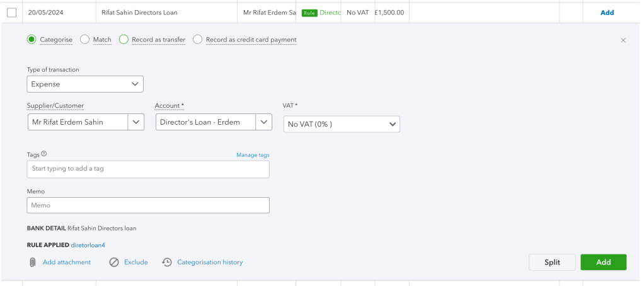Select Record as transfer option
This screenshot has height=286, width=644.
point(124,40)
